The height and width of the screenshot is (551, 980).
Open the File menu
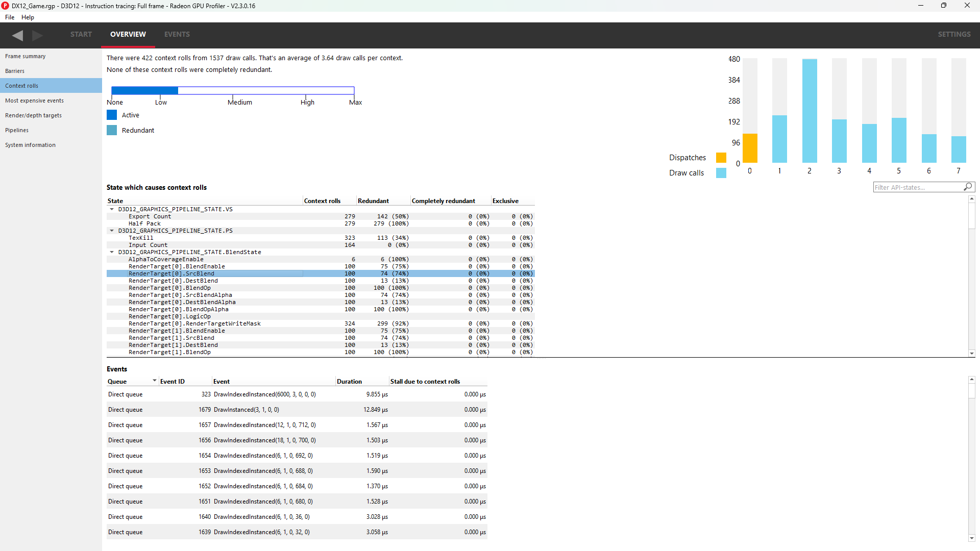click(10, 17)
